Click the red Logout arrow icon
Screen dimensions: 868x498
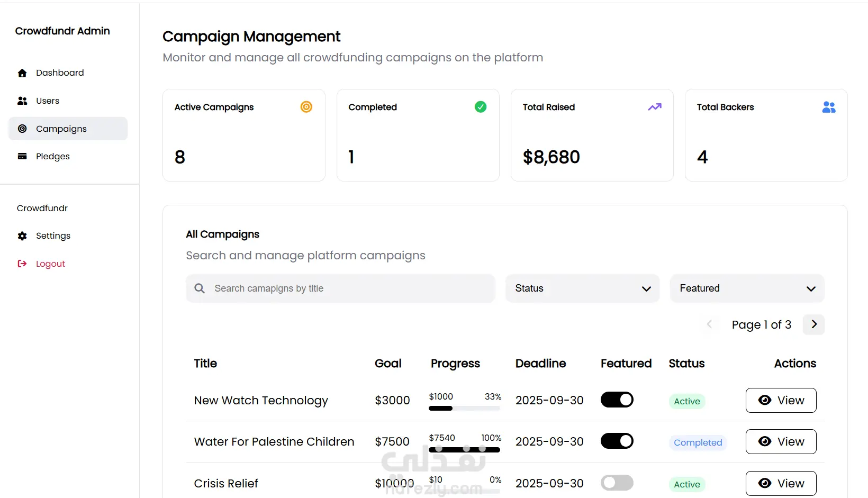coord(22,264)
